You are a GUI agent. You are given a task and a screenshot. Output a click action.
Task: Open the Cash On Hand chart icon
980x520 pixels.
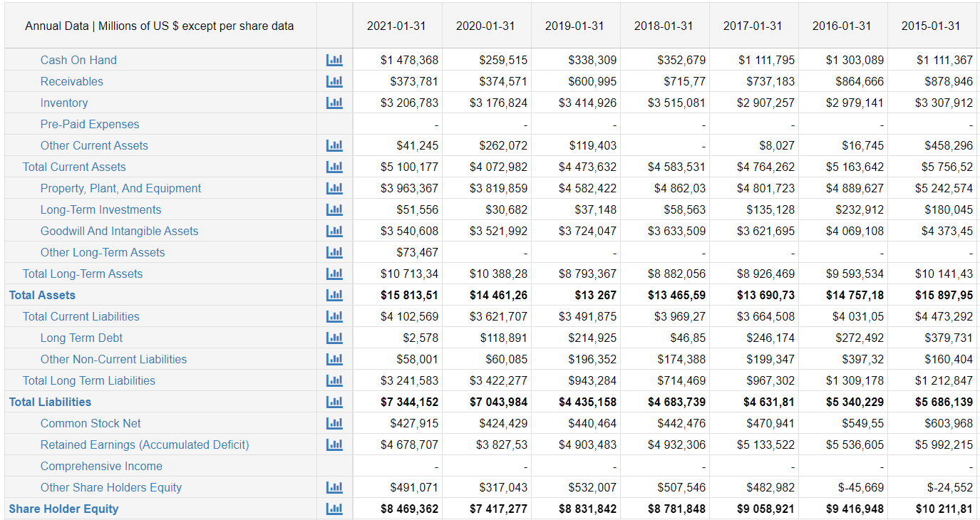click(335, 60)
